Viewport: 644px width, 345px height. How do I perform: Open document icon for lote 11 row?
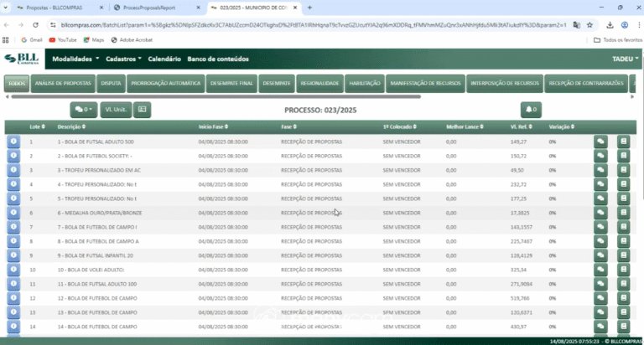(x=624, y=284)
